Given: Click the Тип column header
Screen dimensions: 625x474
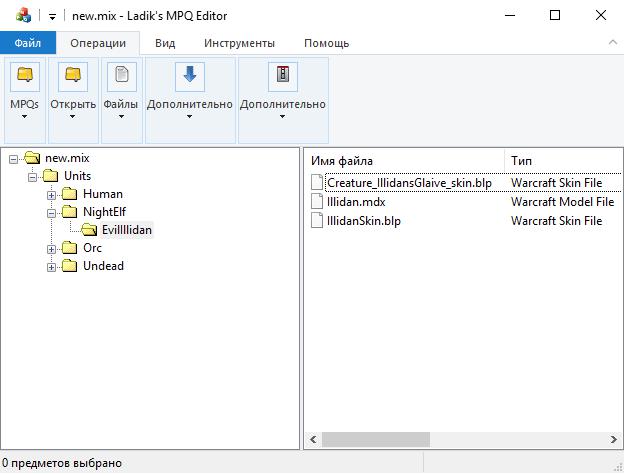Looking at the screenshot, I should click(560, 160).
